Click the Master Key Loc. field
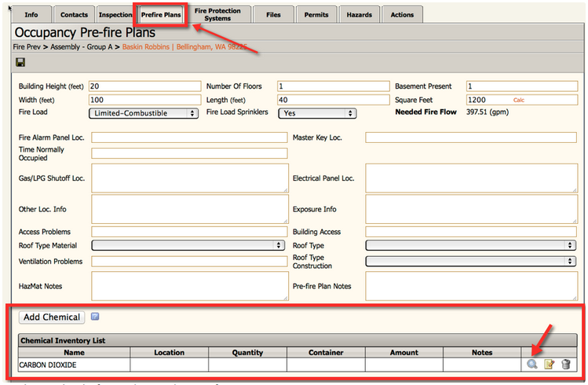Screen dimensions: 588x385 point(471,137)
